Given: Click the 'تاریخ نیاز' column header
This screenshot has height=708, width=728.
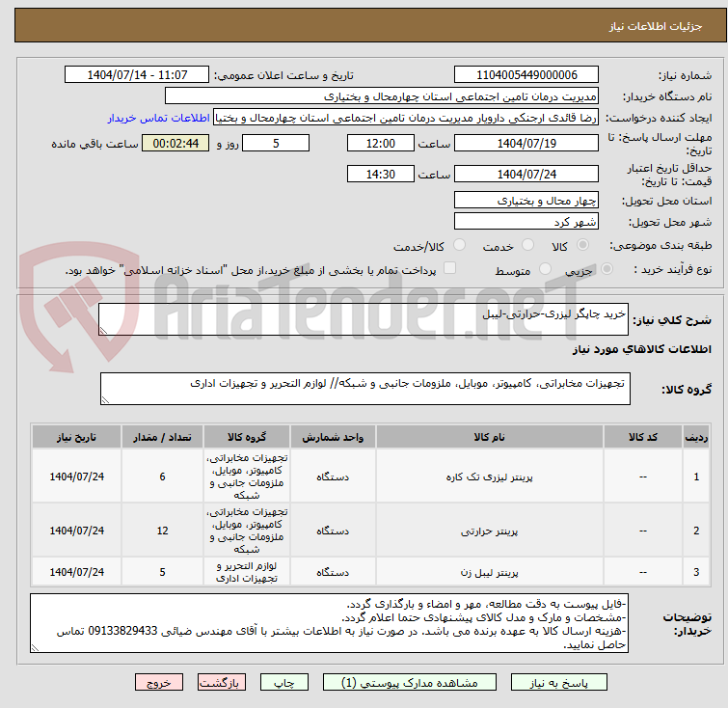Looking at the screenshot, I should 76,437.
